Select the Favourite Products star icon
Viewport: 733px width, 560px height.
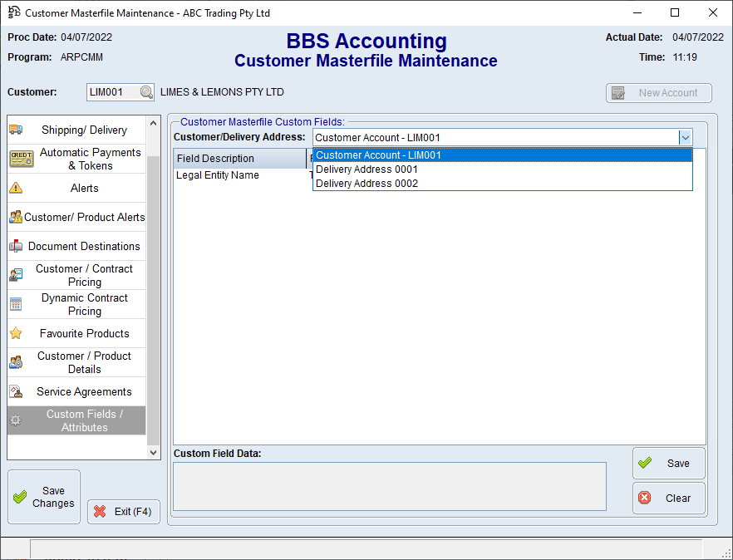pos(16,333)
